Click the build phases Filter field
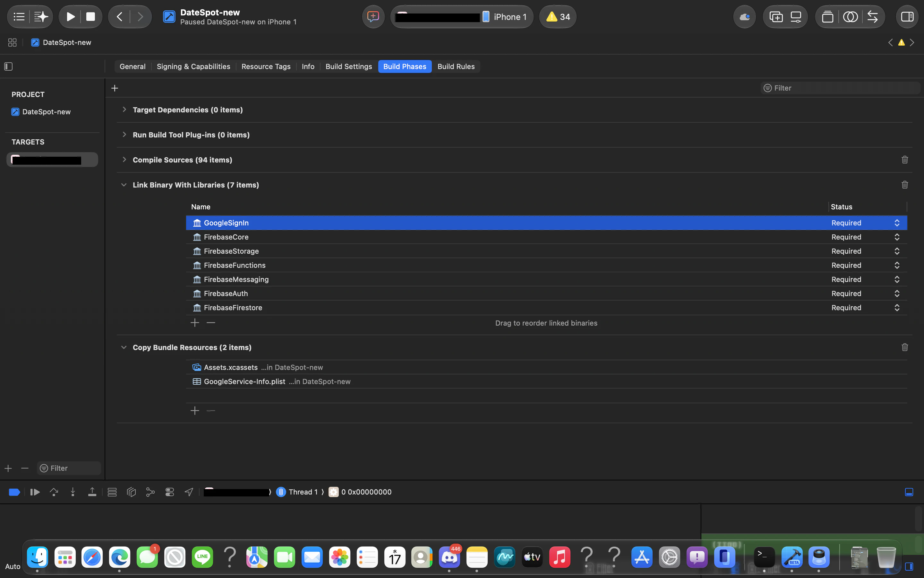 point(840,88)
